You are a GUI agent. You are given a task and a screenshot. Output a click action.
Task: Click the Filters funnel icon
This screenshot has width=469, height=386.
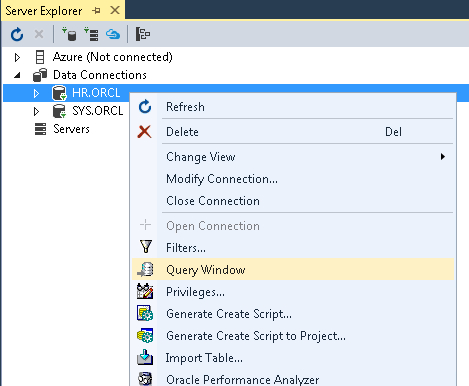(146, 247)
